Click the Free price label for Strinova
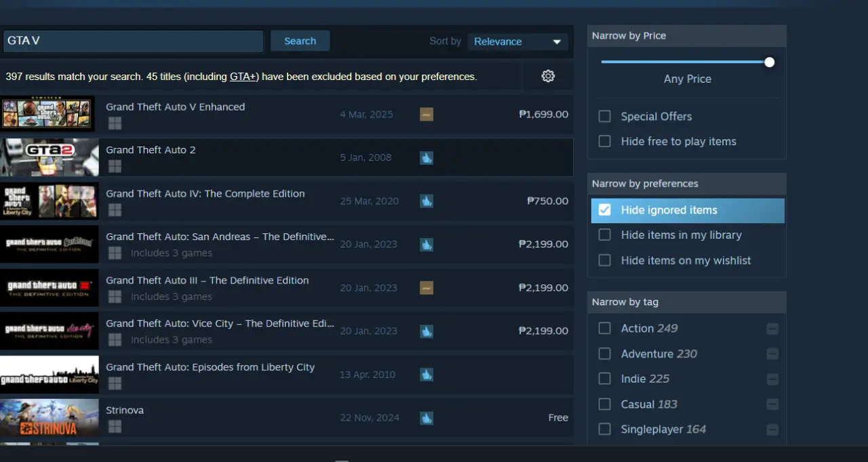 pyautogui.click(x=558, y=418)
